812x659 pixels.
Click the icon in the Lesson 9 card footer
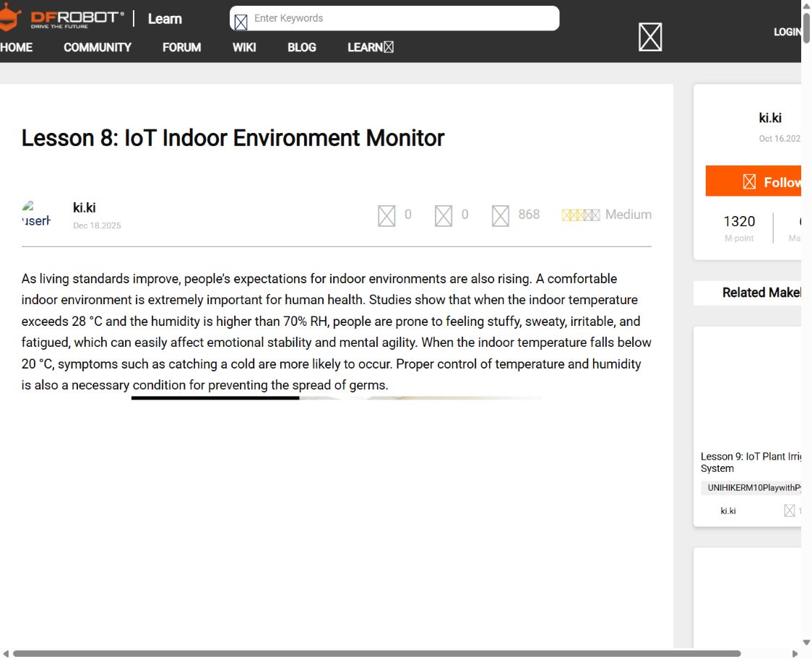click(x=789, y=511)
